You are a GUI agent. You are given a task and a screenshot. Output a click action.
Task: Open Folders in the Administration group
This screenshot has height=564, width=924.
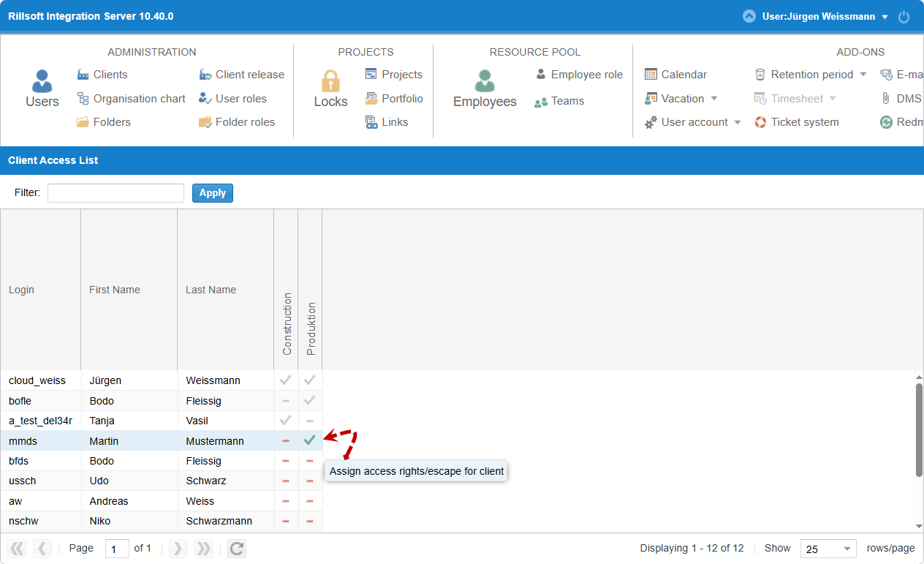pos(103,122)
